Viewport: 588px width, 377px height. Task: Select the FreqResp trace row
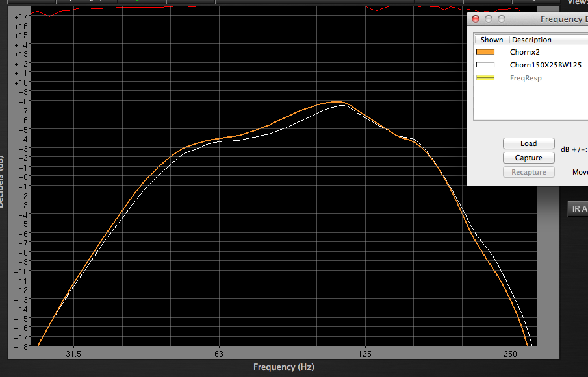coord(531,78)
